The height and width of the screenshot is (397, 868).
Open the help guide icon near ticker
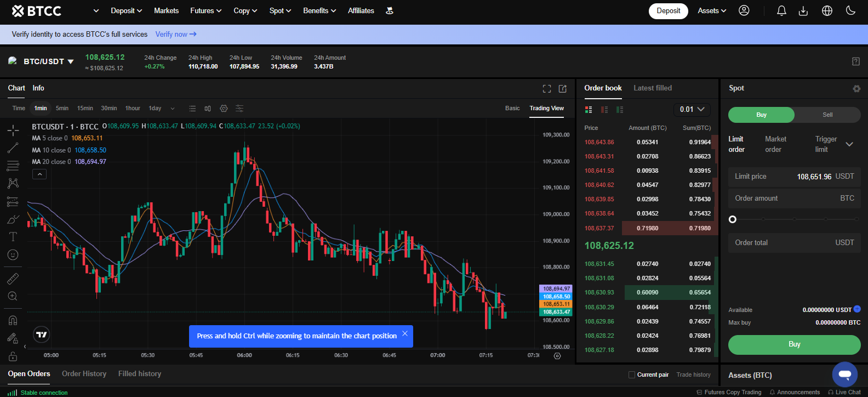click(x=856, y=61)
